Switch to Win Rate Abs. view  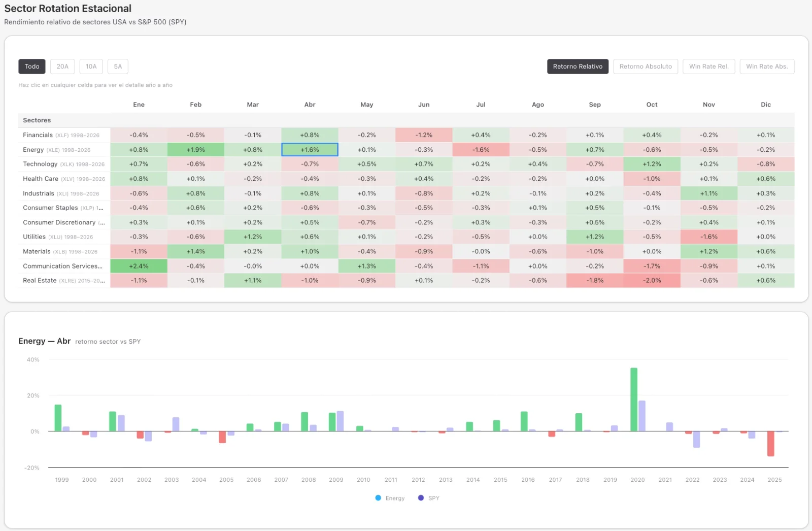coord(767,67)
